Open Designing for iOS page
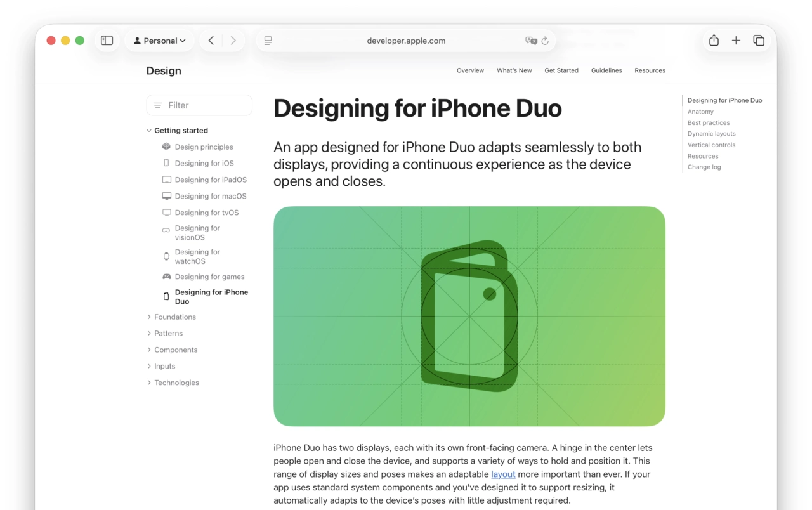The width and height of the screenshot is (812, 510). tap(204, 164)
